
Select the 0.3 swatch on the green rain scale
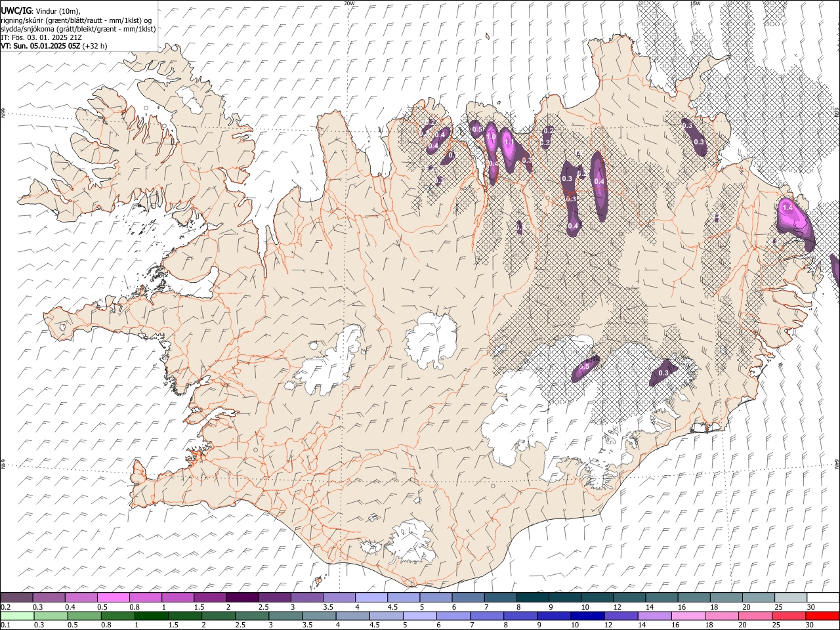(x=51, y=616)
